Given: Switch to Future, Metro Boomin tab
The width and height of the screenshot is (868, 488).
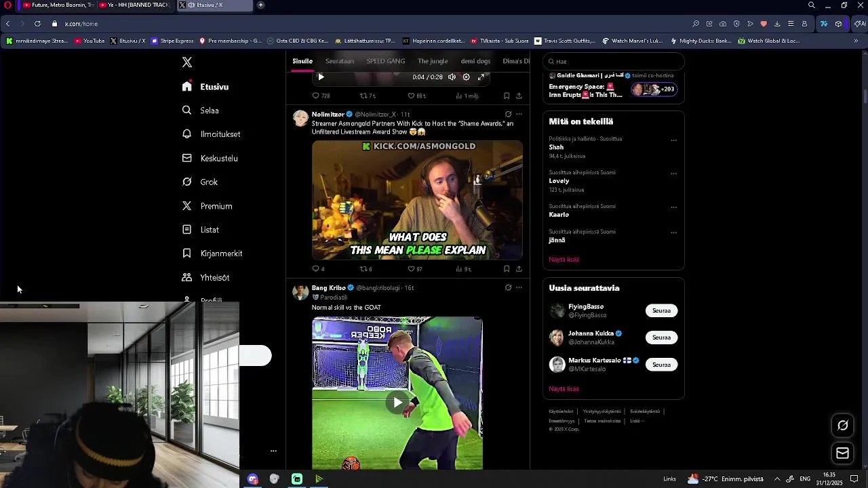Looking at the screenshot, I should [x=57, y=5].
